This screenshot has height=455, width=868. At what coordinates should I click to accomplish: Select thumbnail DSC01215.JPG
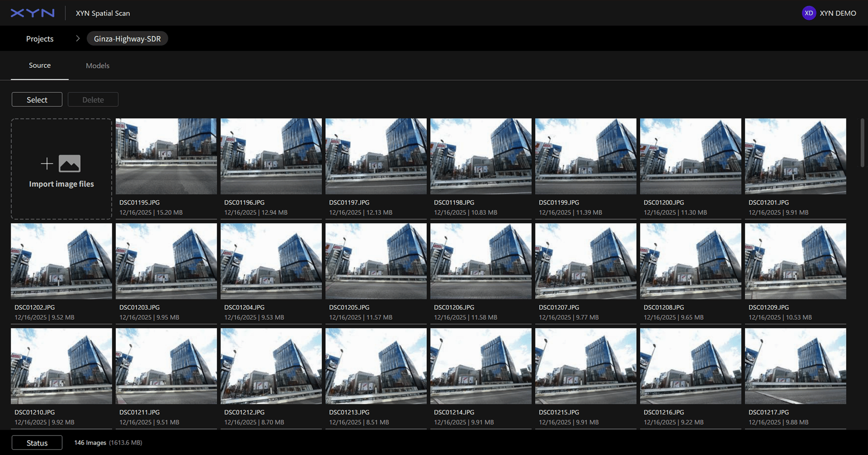click(x=586, y=366)
